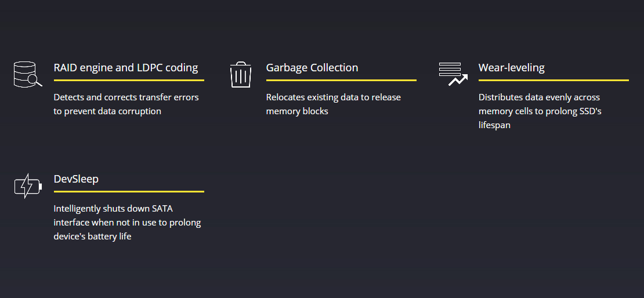Click the 'Intelligently shuts down SATA' text

coord(113,209)
